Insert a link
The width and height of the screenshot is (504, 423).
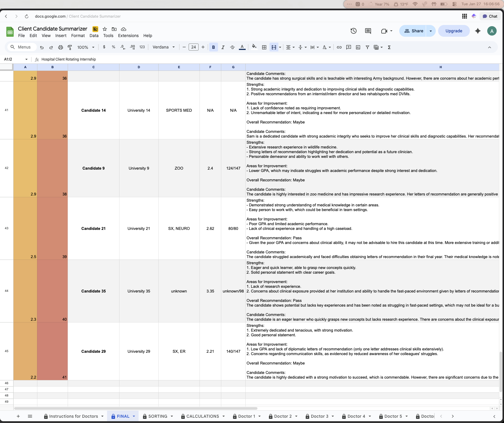339,47
